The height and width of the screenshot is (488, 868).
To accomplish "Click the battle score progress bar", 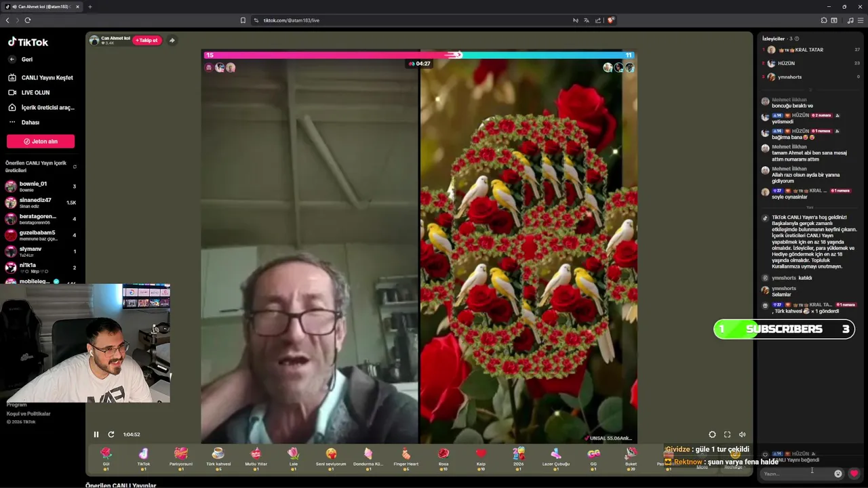I will (419, 55).
